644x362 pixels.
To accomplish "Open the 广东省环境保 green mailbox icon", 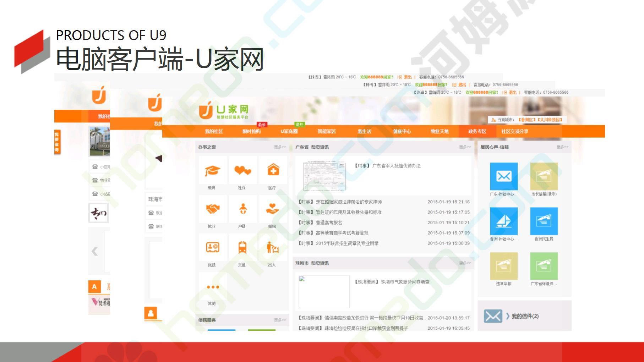I will point(544,266).
